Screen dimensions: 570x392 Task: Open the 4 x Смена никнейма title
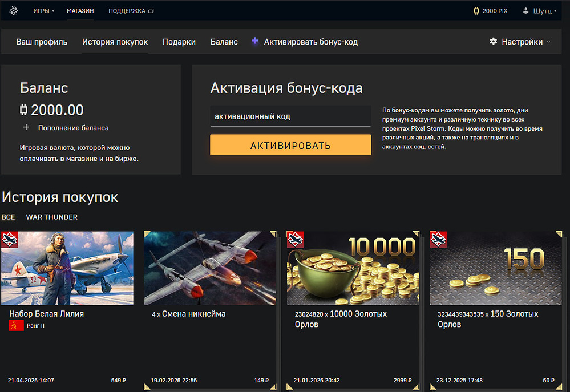[x=189, y=314]
